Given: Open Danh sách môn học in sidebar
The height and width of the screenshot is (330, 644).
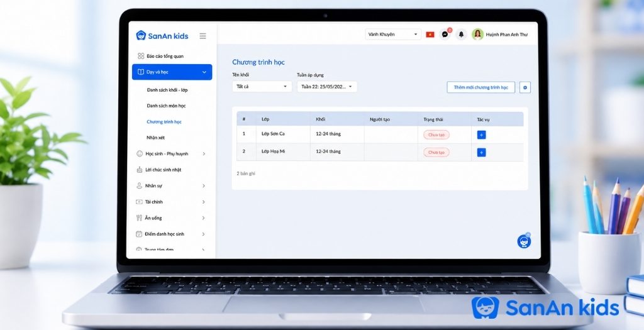Looking at the screenshot, I should coord(166,106).
